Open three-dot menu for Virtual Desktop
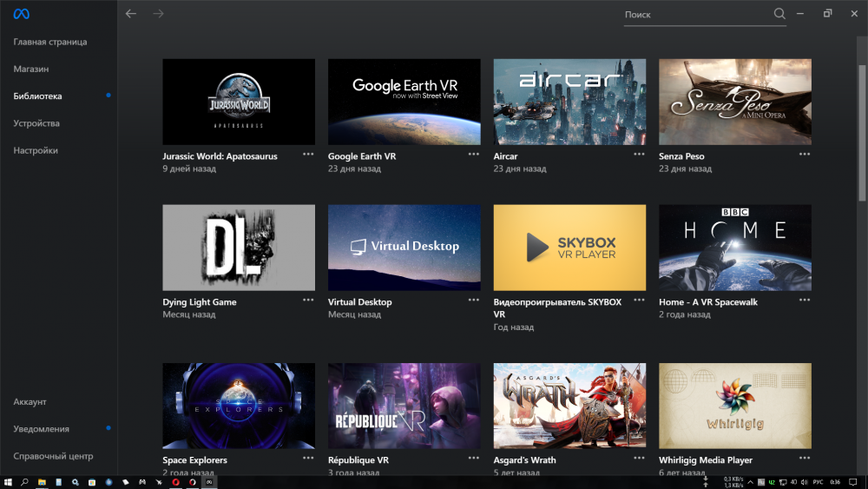The image size is (868, 489). coord(474,301)
